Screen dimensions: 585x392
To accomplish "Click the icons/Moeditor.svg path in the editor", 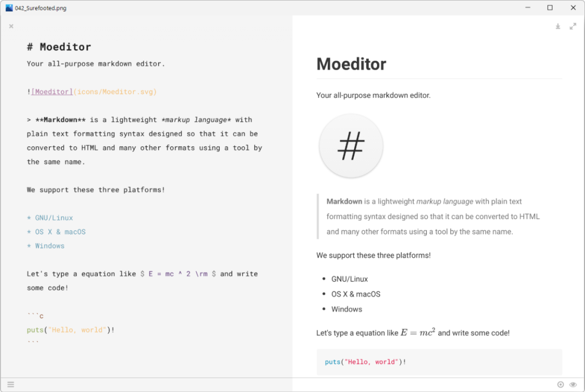I will pos(115,92).
